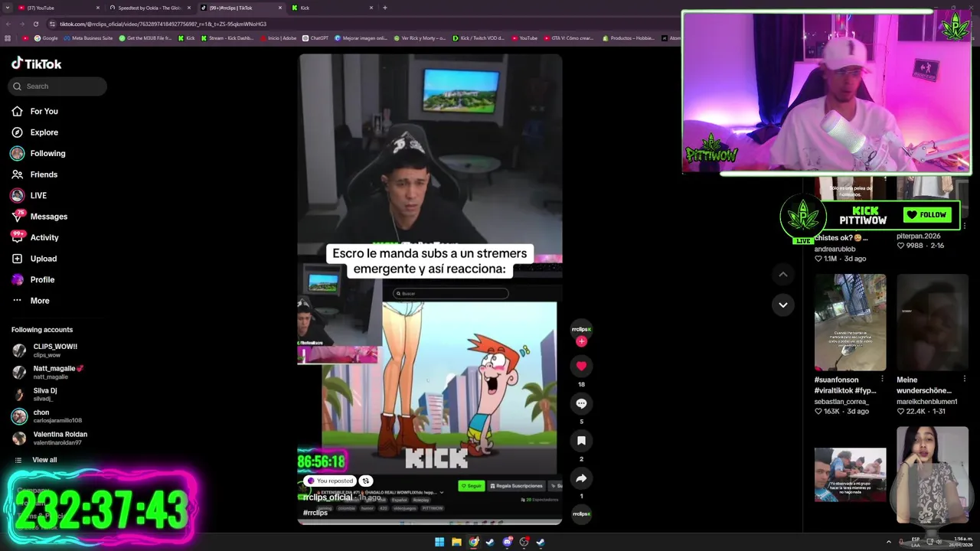Click the Profile avatar icon in sidebar
The width and height of the screenshot is (980, 551).
coord(17,279)
